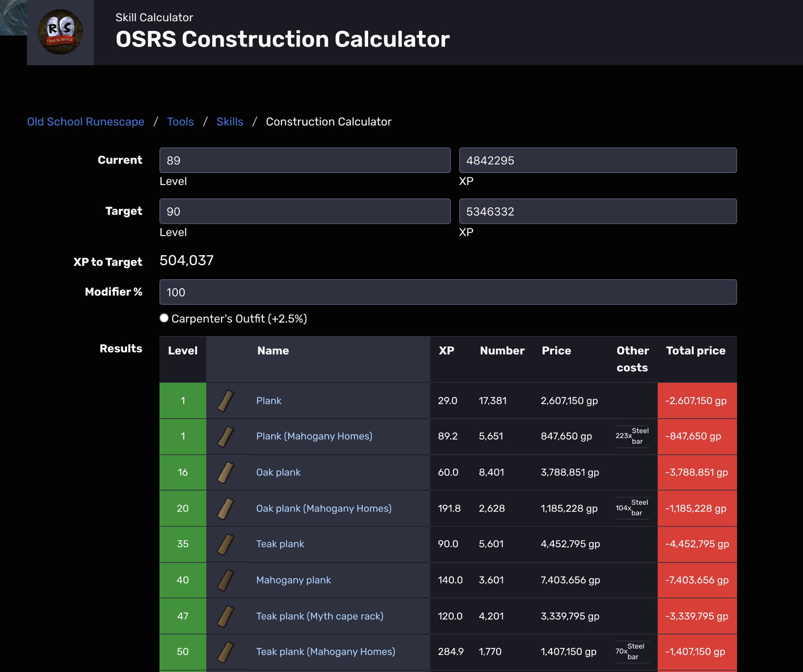This screenshot has width=803, height=672.
Task: Click the Target XP input field
Action: click(x=598, y=211)
